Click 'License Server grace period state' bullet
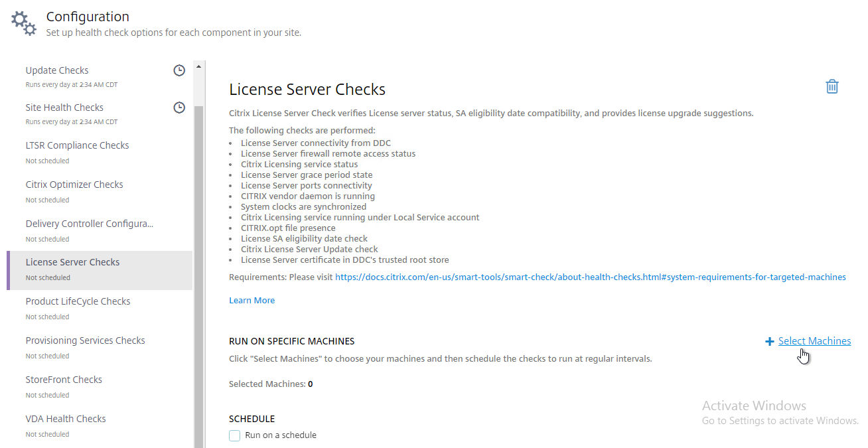 [307, 175]
